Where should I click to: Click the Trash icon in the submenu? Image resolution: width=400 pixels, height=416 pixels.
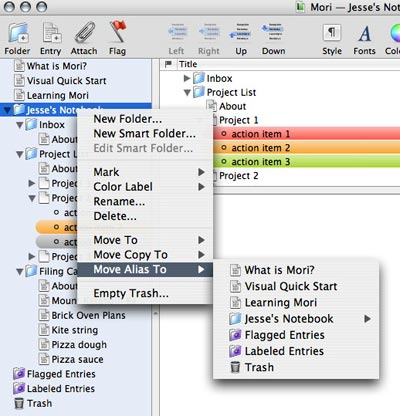click(235, 367)
